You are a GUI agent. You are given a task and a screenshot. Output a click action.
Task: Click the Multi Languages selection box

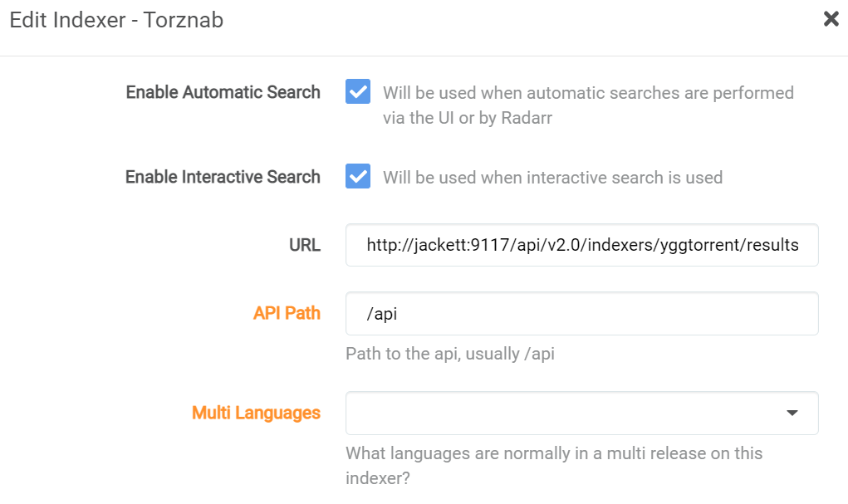pyautogui.click(x=581, y=413)
